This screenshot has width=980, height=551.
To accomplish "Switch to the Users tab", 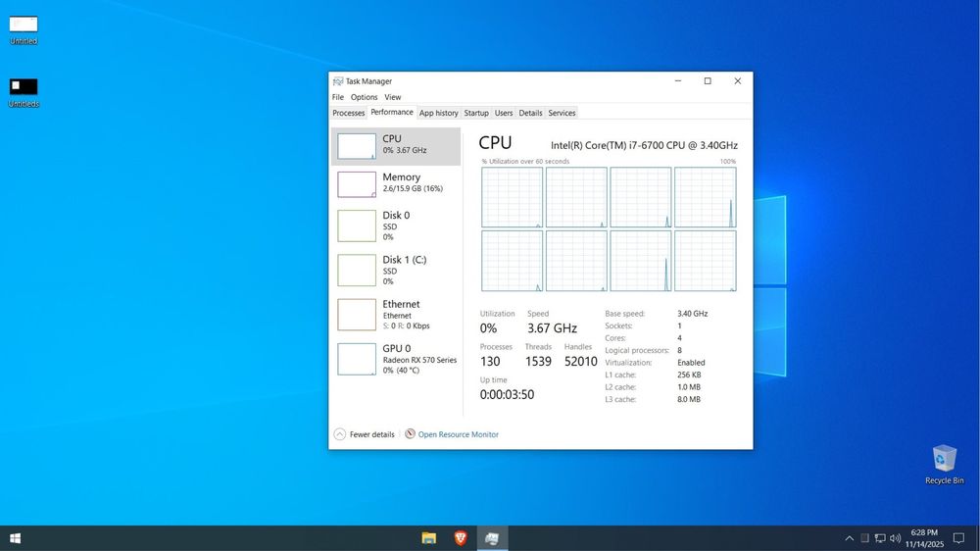I will pos(503,113).
